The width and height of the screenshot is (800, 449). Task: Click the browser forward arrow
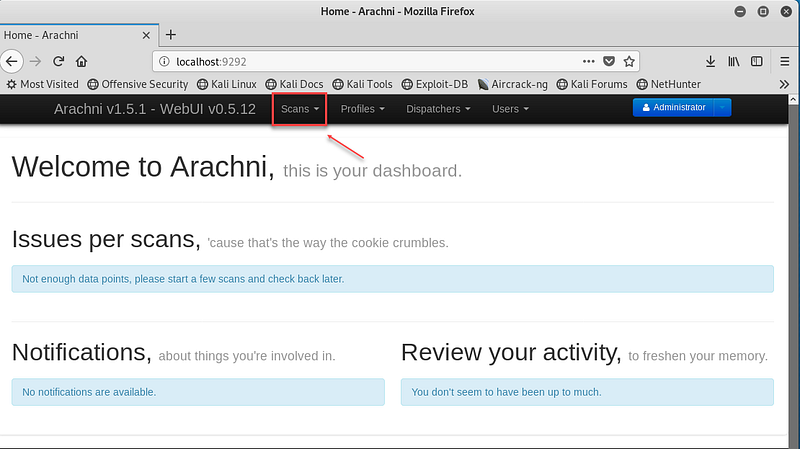coord(35,62)
